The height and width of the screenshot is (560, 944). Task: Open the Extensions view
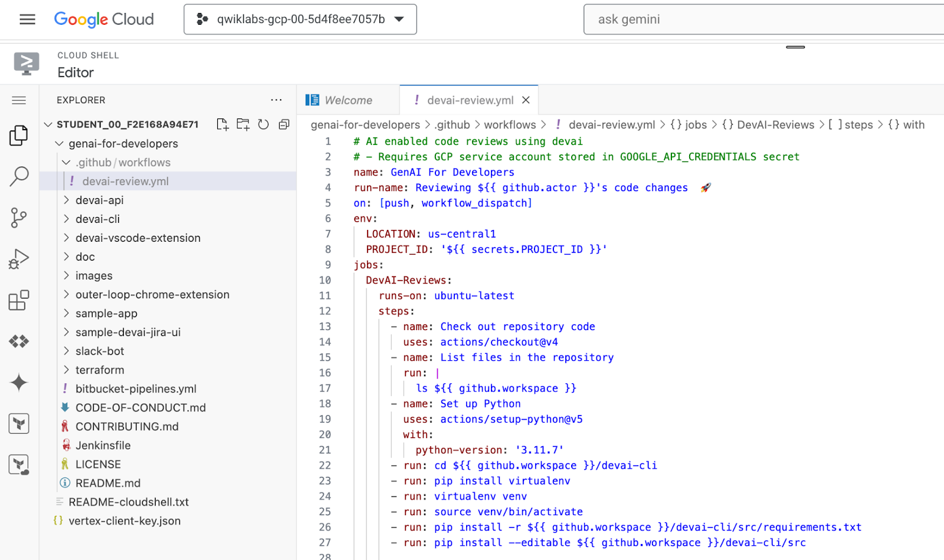point(19,300)
